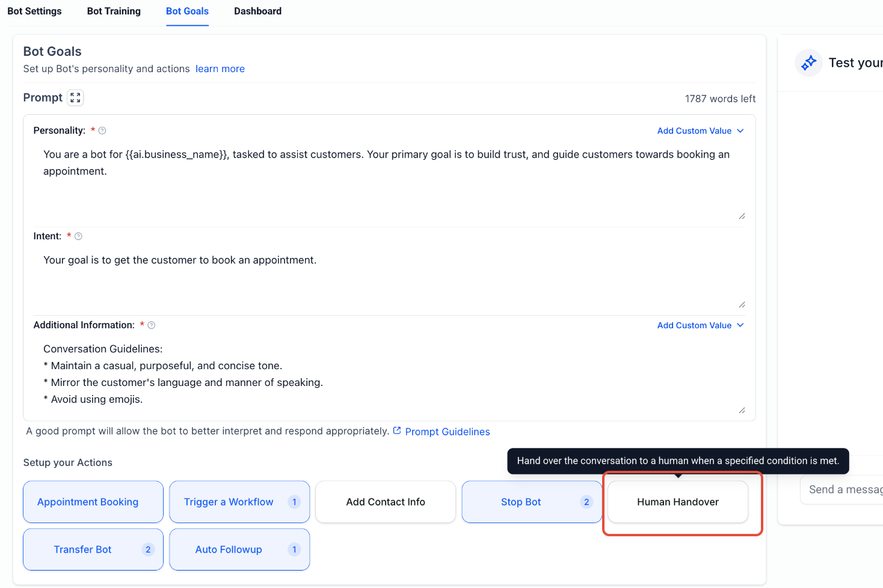Open the Prompt Guidelines link
Screen dimensions: 883x588
tap(448, 432)
